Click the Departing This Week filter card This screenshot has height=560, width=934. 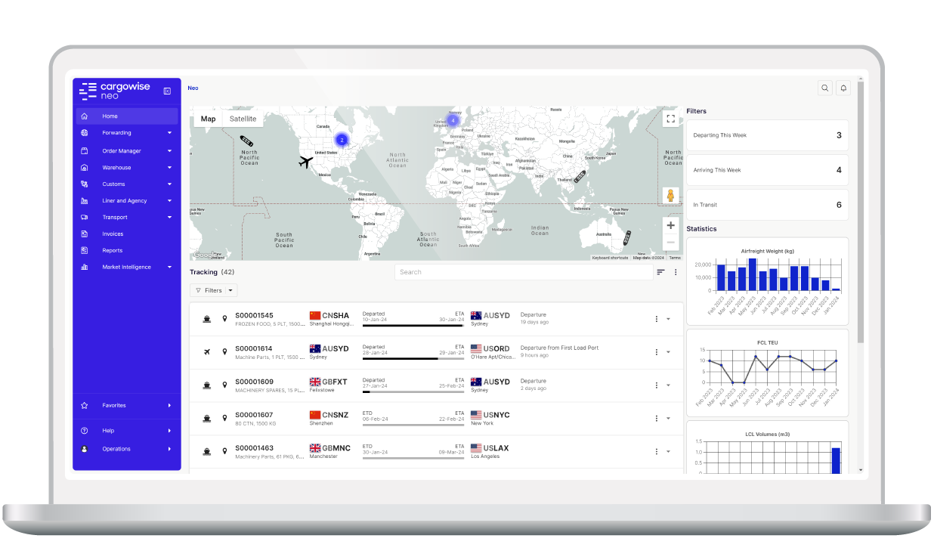point(767,135)
